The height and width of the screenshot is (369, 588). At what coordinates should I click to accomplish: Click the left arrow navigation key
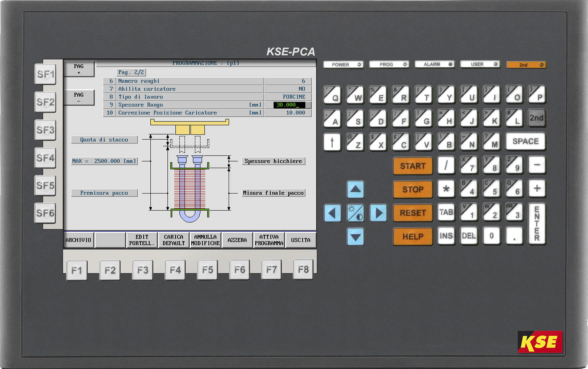332,213
